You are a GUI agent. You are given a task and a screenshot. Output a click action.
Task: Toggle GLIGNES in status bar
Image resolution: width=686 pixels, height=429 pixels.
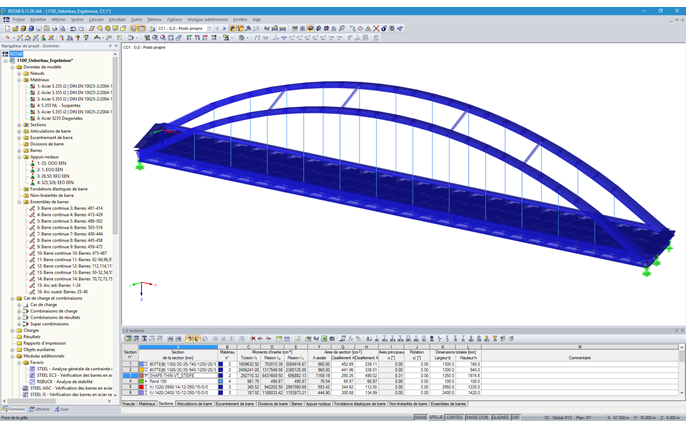[x=500, y=418]
